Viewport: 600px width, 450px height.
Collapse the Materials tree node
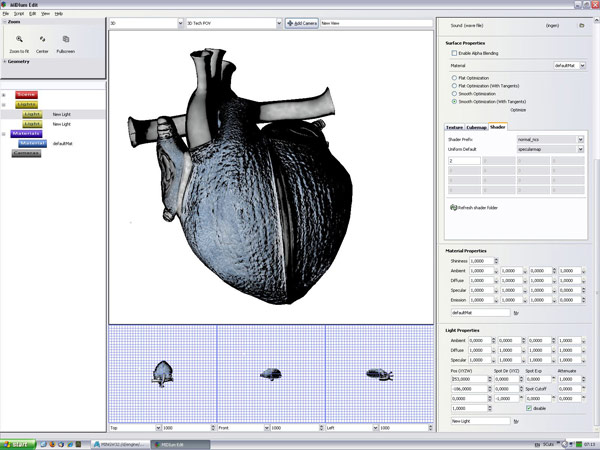(x=4, y=134)
